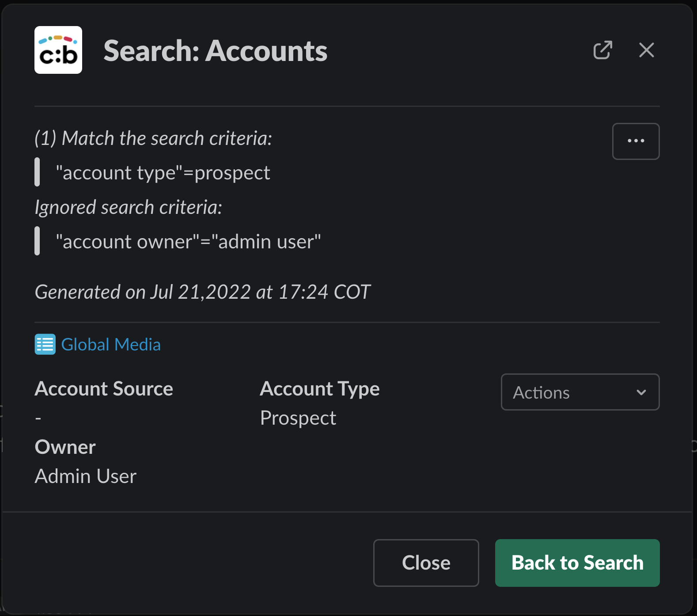Go Back to Search
This screenshot has height=616, width=697.
pos(577,563)
